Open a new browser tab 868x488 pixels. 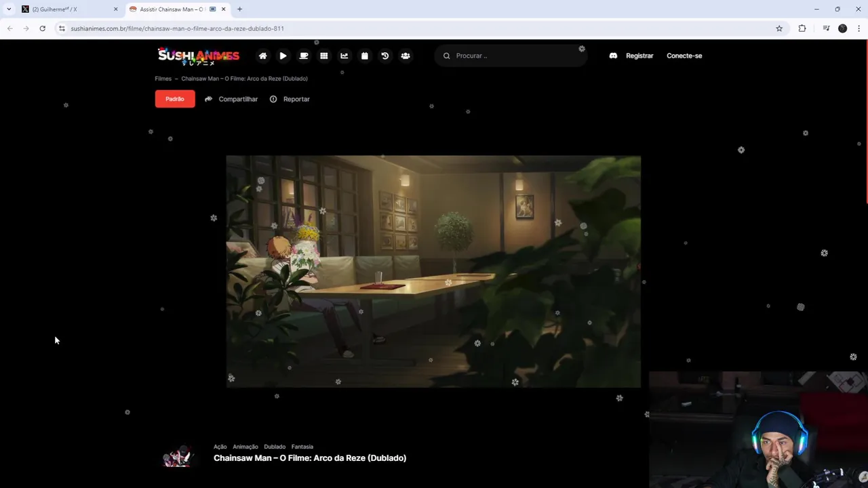click(x=239, y=9)
